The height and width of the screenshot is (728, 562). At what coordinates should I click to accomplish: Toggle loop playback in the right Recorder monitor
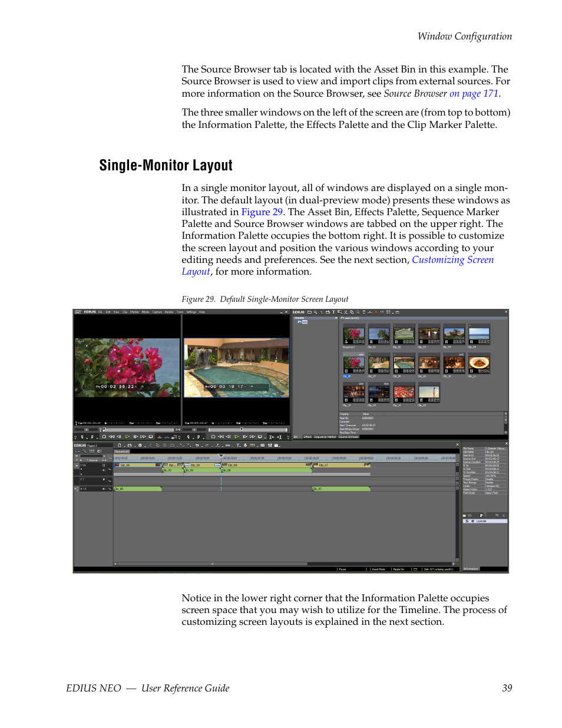(x=260, y=437)
